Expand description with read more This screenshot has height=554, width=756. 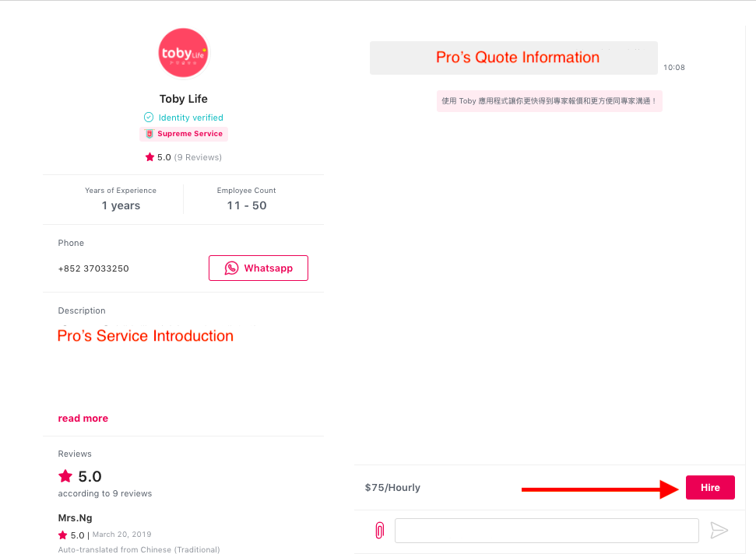coord(83,419)
